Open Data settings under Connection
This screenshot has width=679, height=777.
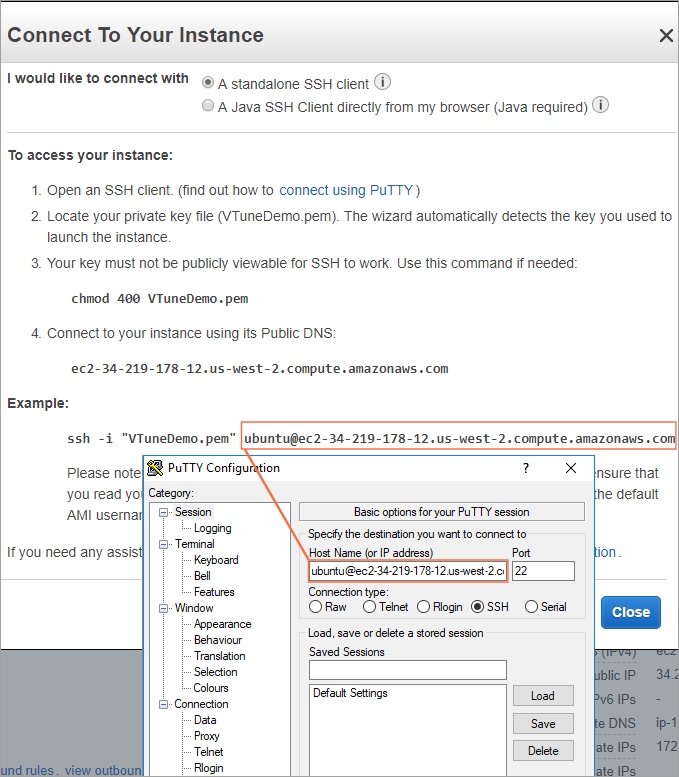point(205,720)
